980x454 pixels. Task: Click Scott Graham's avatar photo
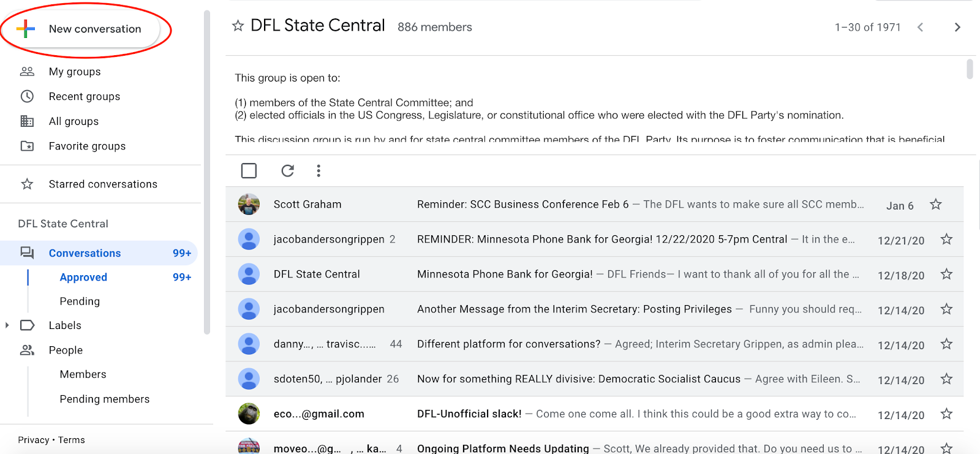click(x=249, y=204)
